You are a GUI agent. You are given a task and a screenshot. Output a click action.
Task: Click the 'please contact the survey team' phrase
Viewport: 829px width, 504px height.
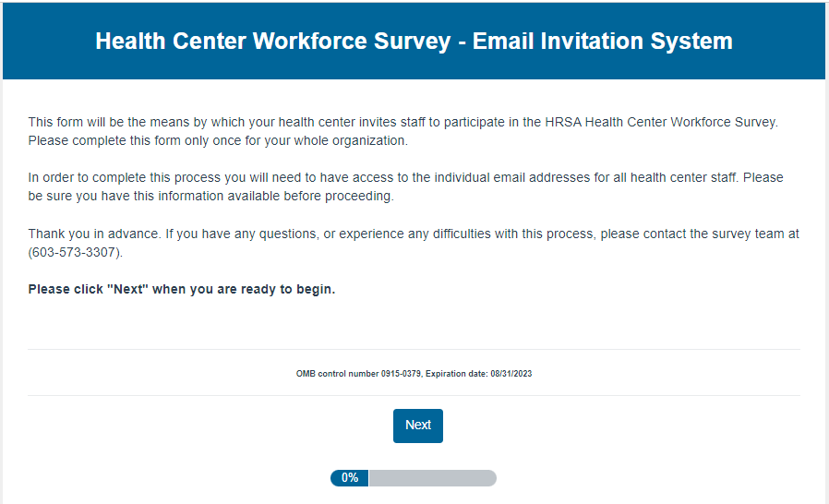tap(700, 234)
